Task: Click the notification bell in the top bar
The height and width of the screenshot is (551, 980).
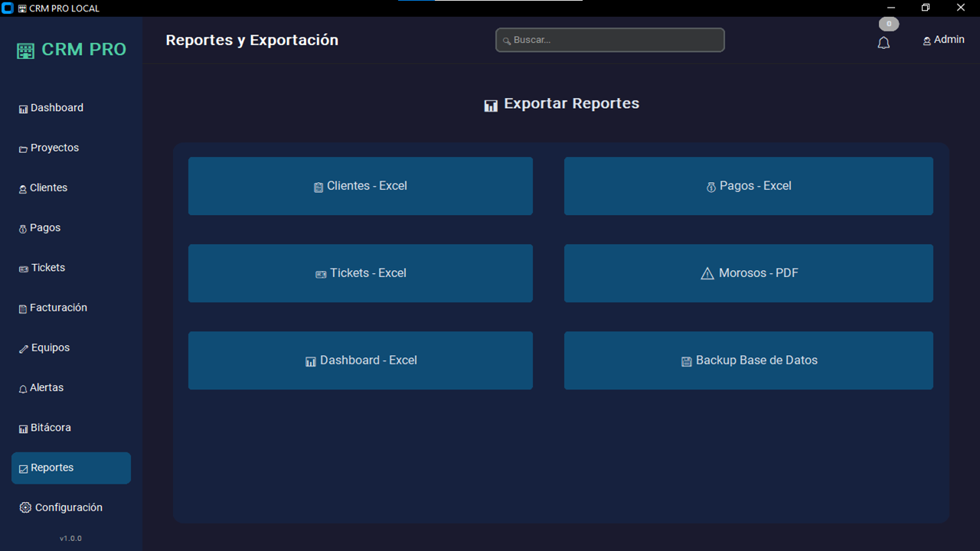Action: pyautogui.click(x=884, y=43)
